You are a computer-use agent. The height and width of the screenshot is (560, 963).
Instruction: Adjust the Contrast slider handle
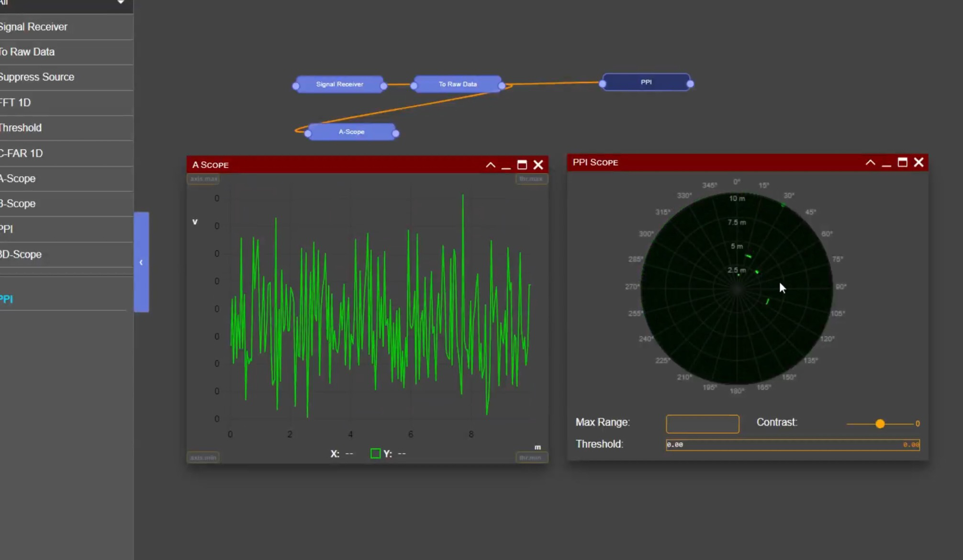coord(880,424)
